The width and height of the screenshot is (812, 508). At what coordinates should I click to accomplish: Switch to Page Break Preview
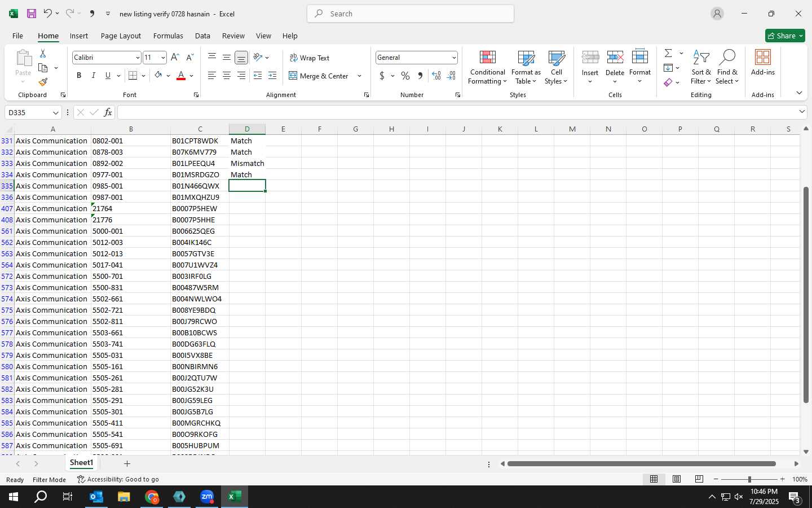(699, 479)
